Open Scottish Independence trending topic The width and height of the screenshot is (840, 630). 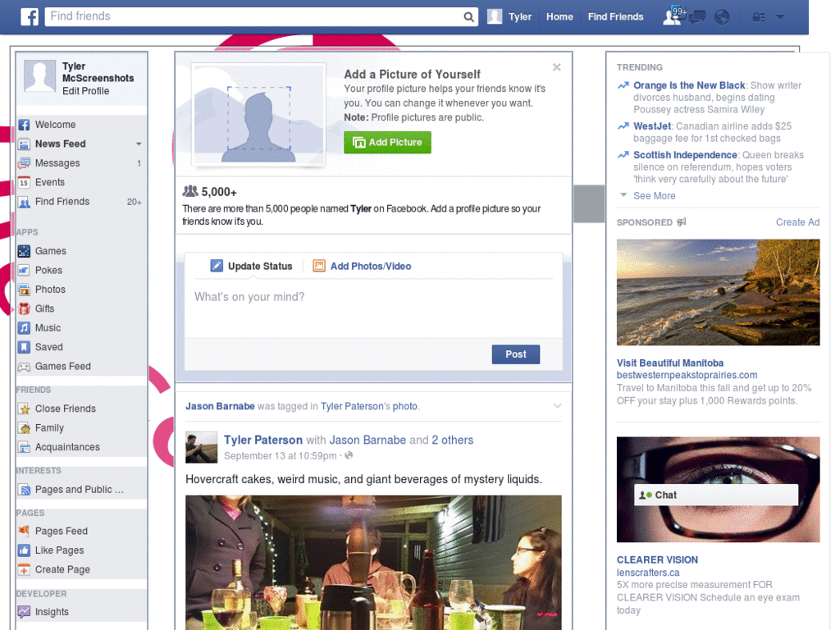(685, 155)
